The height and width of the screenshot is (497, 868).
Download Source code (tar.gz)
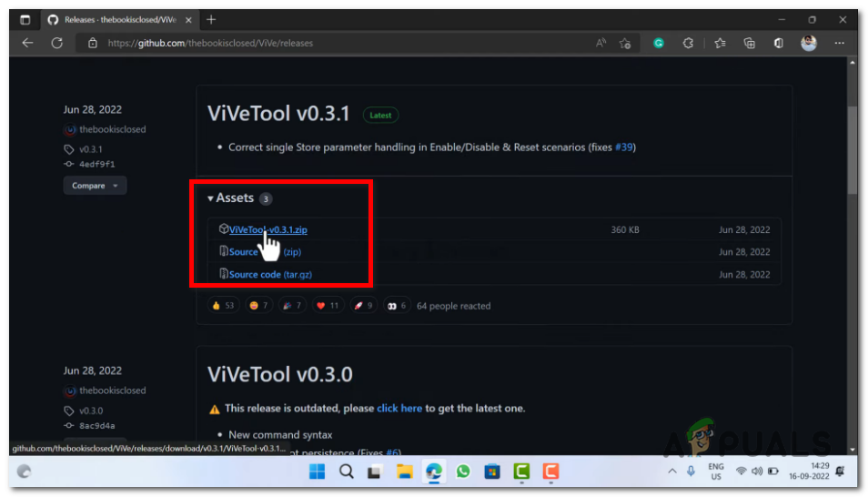click(x=270, y=274)
